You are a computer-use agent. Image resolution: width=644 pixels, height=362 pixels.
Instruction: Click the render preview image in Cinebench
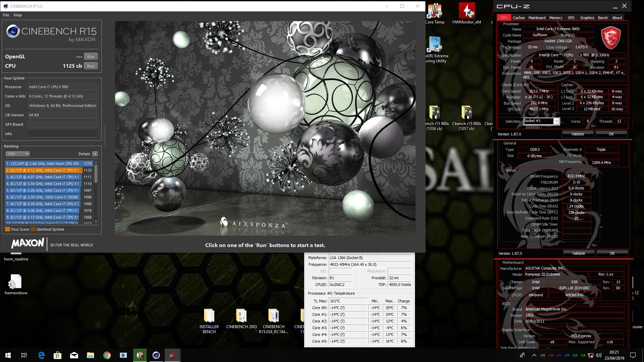tap(265, 128)
